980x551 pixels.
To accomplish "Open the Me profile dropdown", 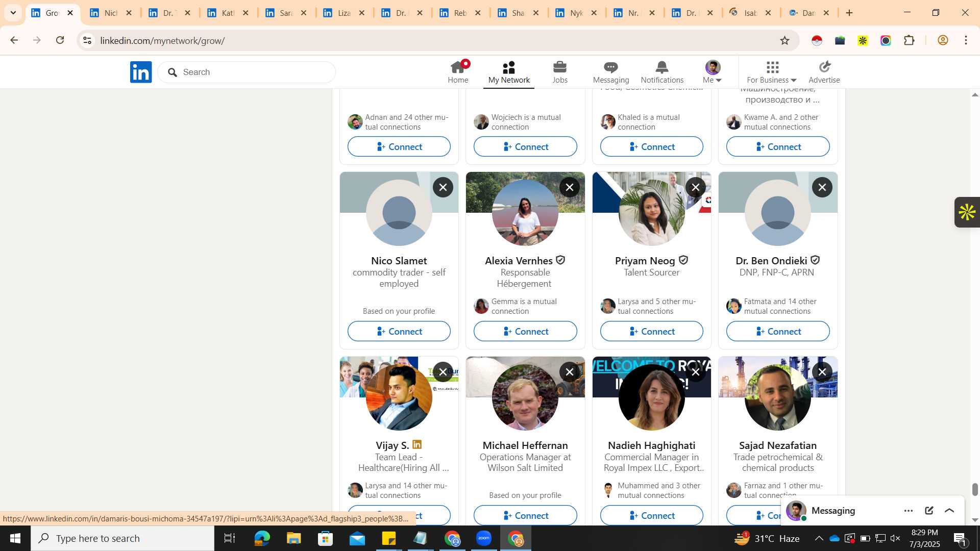I will click(713, 72).
